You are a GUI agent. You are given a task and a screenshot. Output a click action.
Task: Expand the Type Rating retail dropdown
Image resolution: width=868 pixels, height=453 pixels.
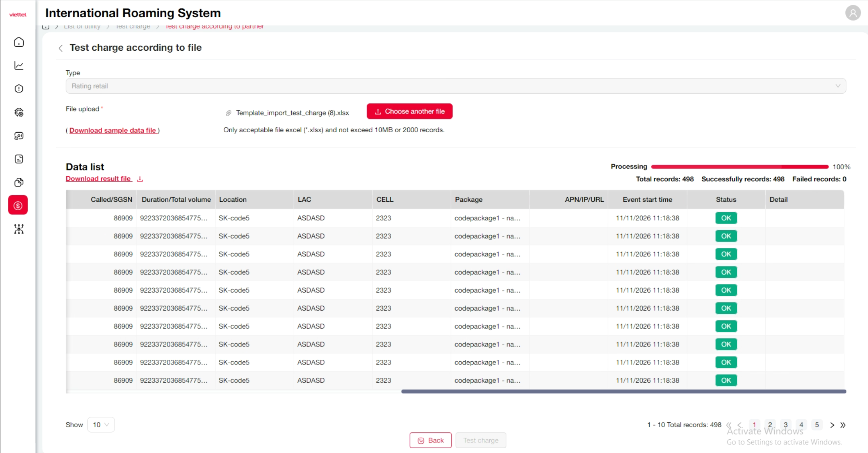click(455, 86)
